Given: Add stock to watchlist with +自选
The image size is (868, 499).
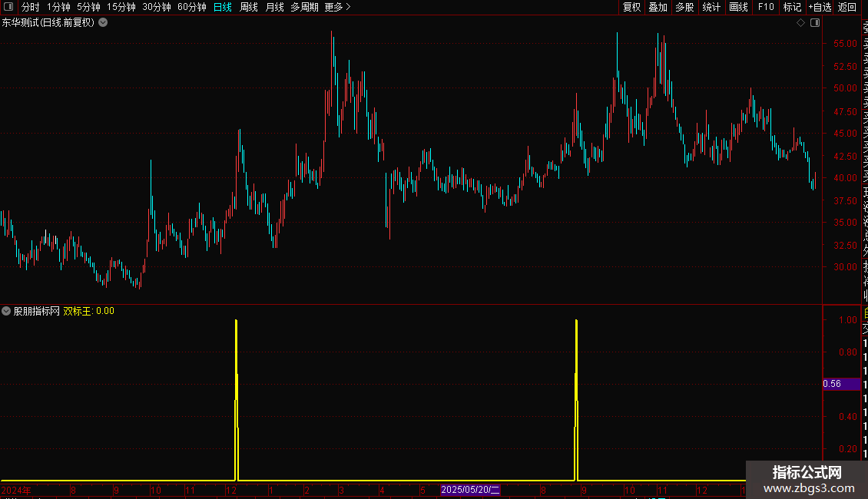Looking at the screenshot, I should coord(820,7).
